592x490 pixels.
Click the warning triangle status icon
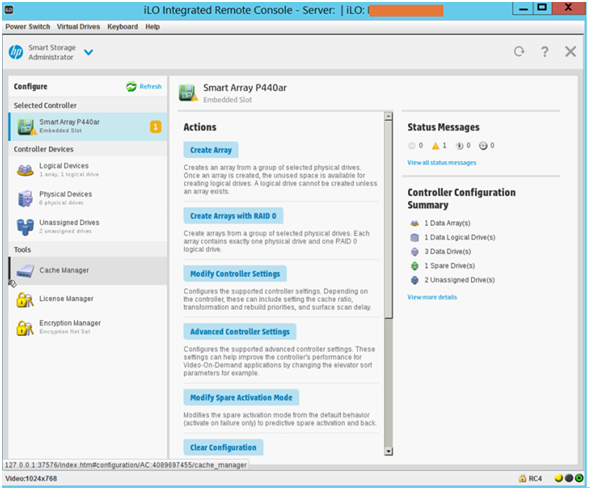coord(435,146)
